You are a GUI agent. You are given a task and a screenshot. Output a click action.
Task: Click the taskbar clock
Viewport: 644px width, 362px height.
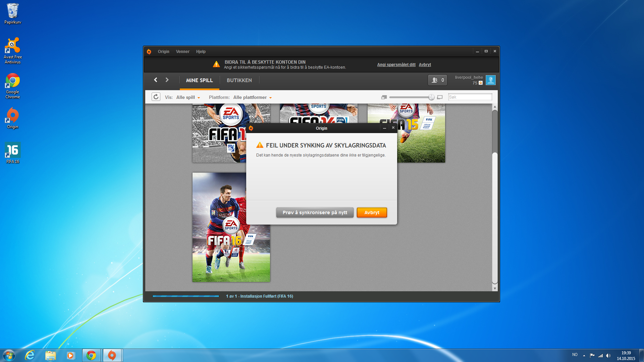(626, 356)
